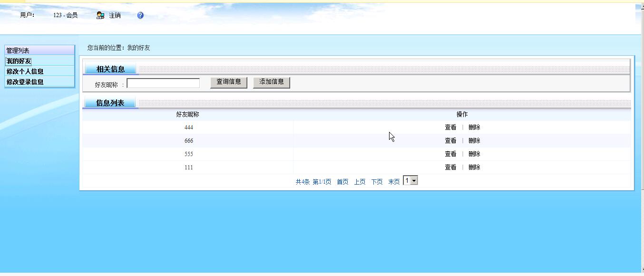
Task: Open the blue help question mark icon
Action: coord(140,15)
